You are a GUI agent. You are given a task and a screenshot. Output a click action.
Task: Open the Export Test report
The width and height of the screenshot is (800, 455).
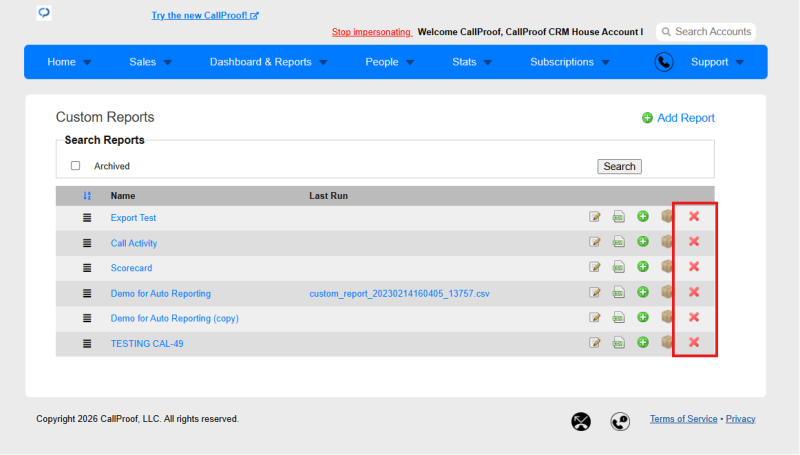[133, 218]
